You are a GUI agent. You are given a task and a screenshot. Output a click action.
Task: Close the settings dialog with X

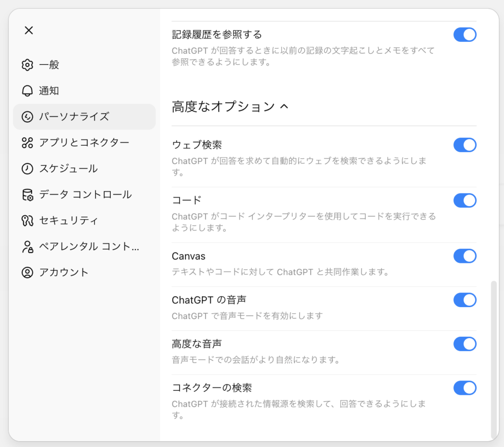(29, 31)
